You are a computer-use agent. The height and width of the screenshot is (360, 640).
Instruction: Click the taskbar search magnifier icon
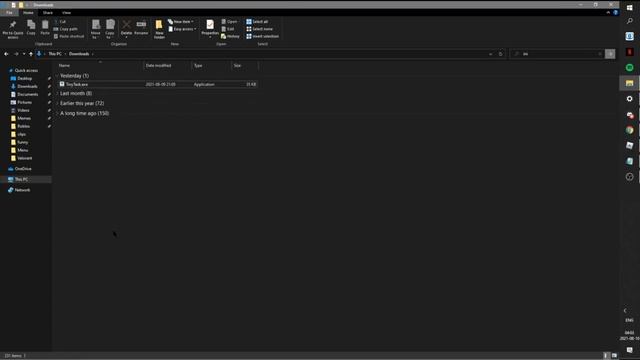[629, 20]
